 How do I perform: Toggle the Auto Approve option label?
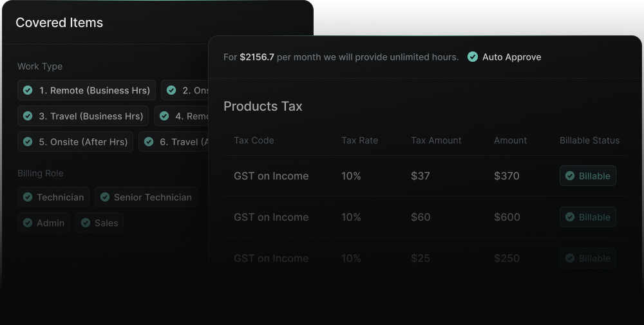511,57
